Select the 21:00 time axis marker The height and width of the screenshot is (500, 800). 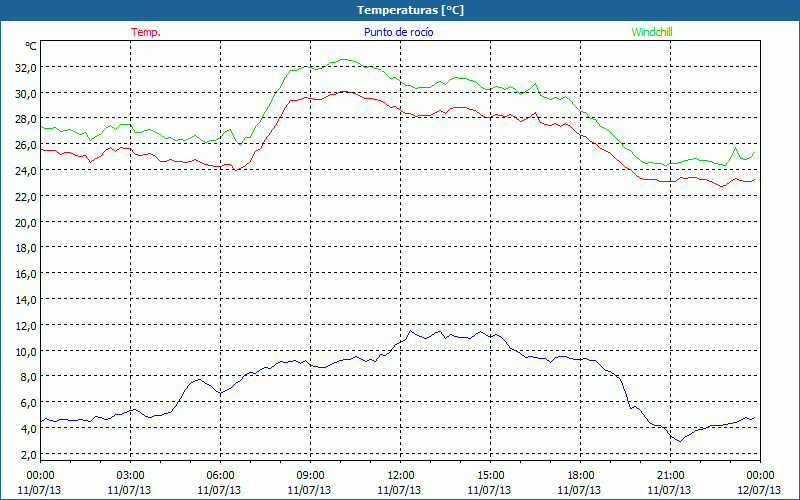point(670,475)
